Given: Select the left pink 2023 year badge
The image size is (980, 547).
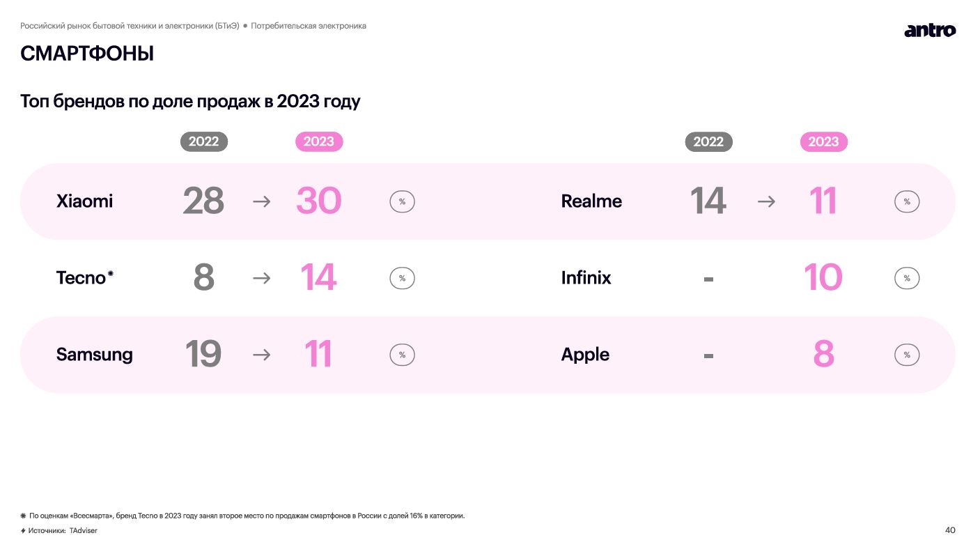Looking at the screenshot, I should (x=319, y=141).
